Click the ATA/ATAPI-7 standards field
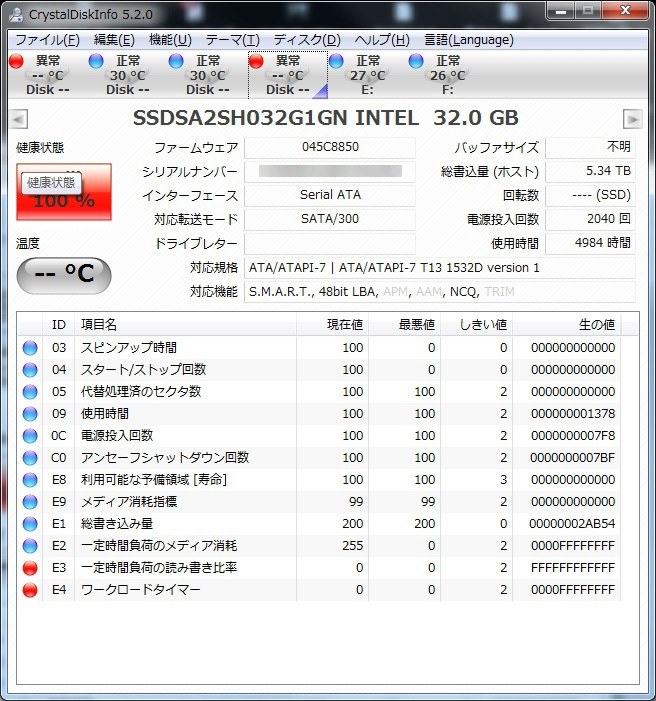This screenshot has height=701, width=656. pyautogui.click(x=440, y=268)
